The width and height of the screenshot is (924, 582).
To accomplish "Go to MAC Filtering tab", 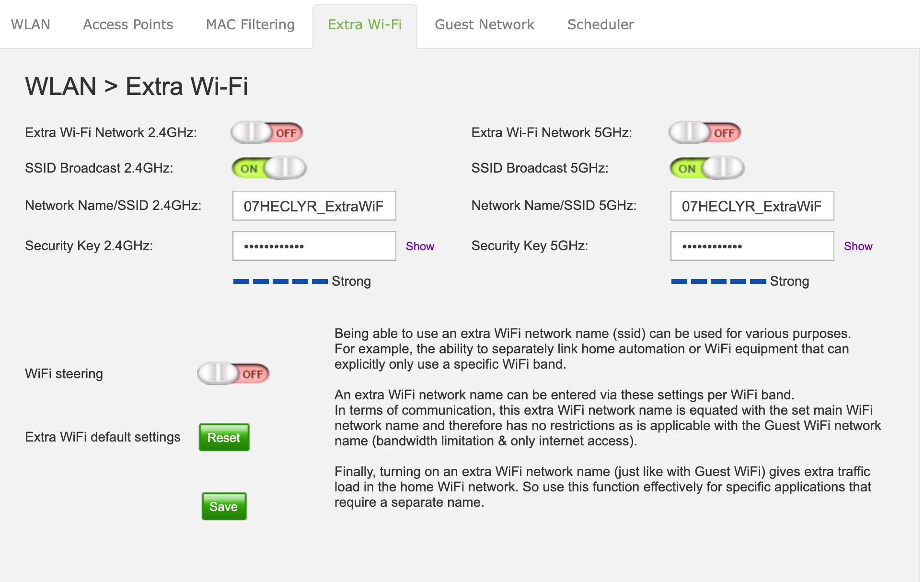I will [x=250, y=24].
